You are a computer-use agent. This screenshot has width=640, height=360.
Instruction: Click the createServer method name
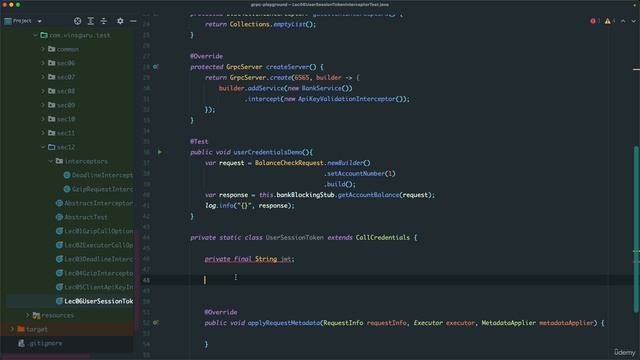(x=287, y=67)
